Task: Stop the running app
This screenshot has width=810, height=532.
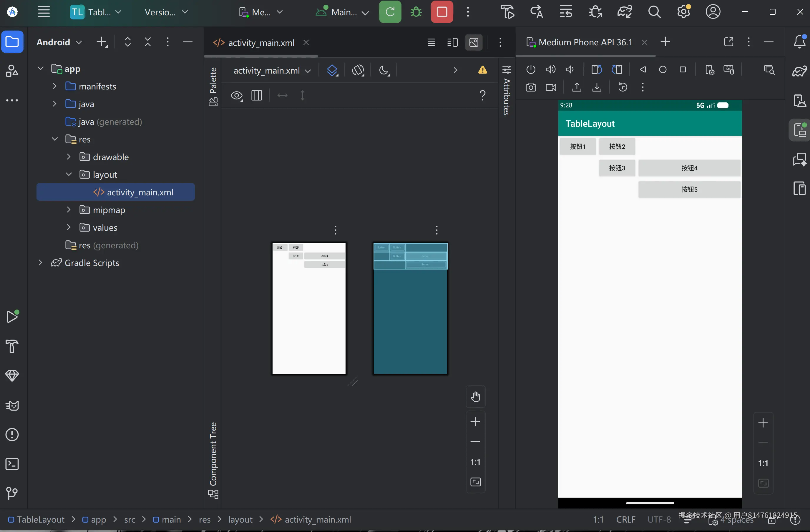Action: pos(442,12)
